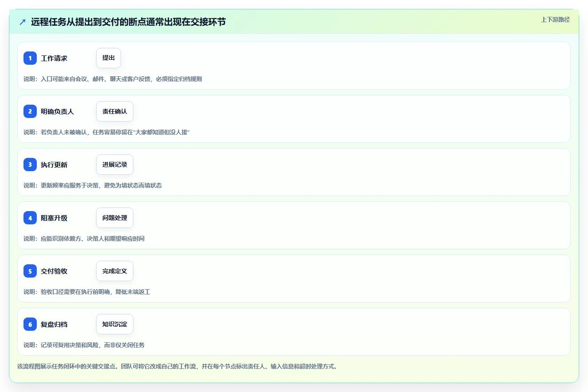The width and height of the screenshot is (588, 392).
Task: Click the note about 避免为填状态而填状态
Action: point(93,185)
